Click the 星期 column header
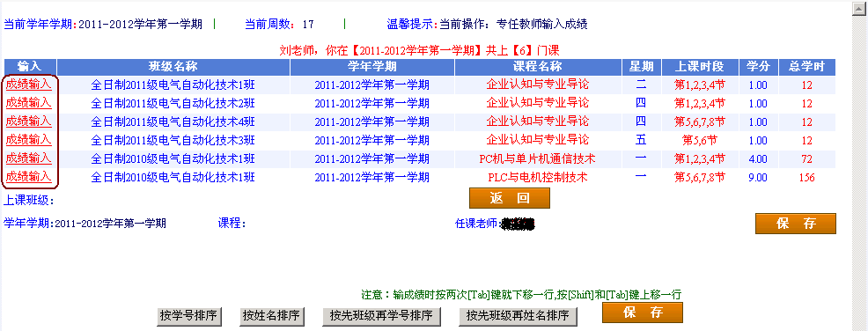868x331 pixels. [641, 67]
